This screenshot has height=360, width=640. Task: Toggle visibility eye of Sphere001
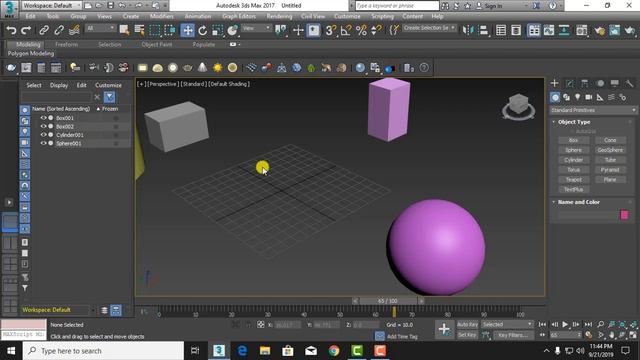(43, 143)
